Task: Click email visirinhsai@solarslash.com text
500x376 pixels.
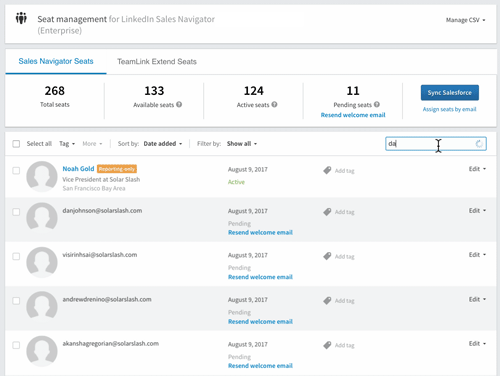Action: coord(100,255)
